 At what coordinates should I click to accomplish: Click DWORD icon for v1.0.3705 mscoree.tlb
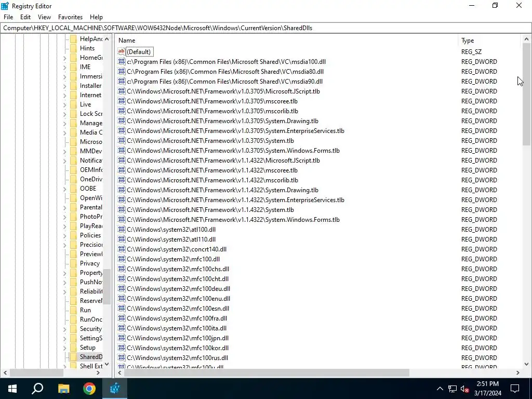[x=122, y=101]
